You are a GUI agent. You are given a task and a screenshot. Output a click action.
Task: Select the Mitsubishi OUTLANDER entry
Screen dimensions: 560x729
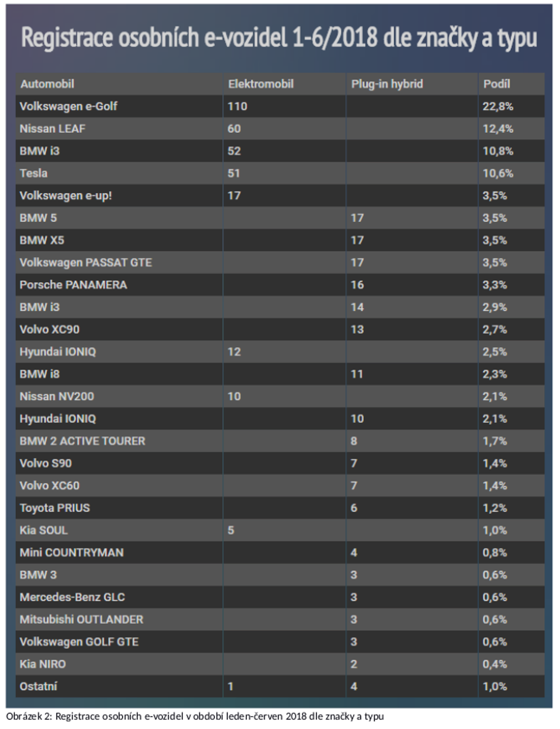81,620
